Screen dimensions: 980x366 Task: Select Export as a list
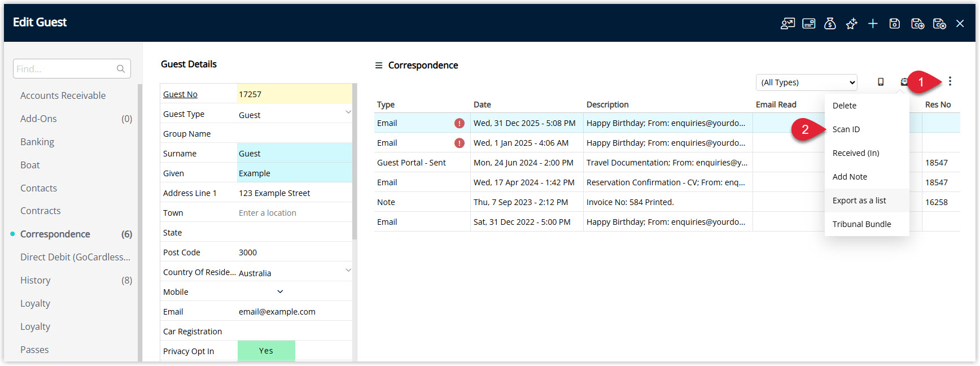867,201
